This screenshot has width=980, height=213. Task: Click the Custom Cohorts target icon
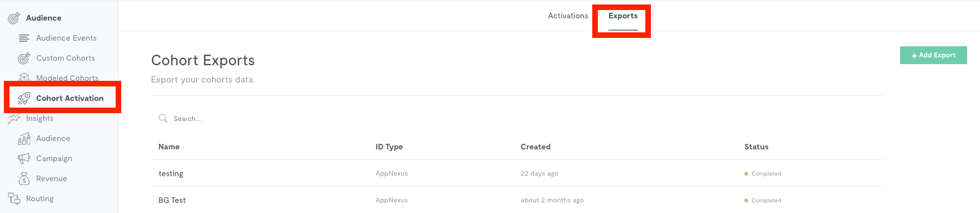coord(24,58)
